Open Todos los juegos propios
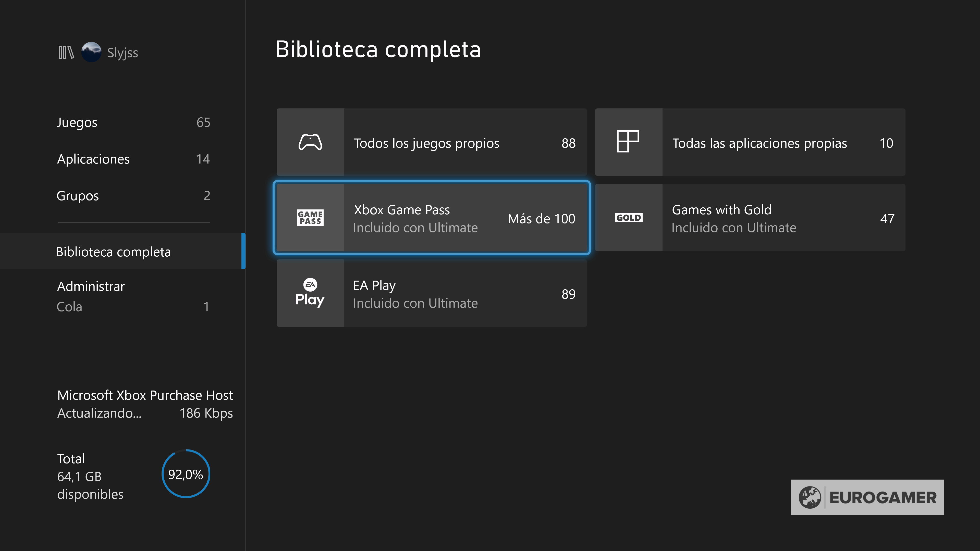This screenshot has height=551, width=980. coord(431,142)
